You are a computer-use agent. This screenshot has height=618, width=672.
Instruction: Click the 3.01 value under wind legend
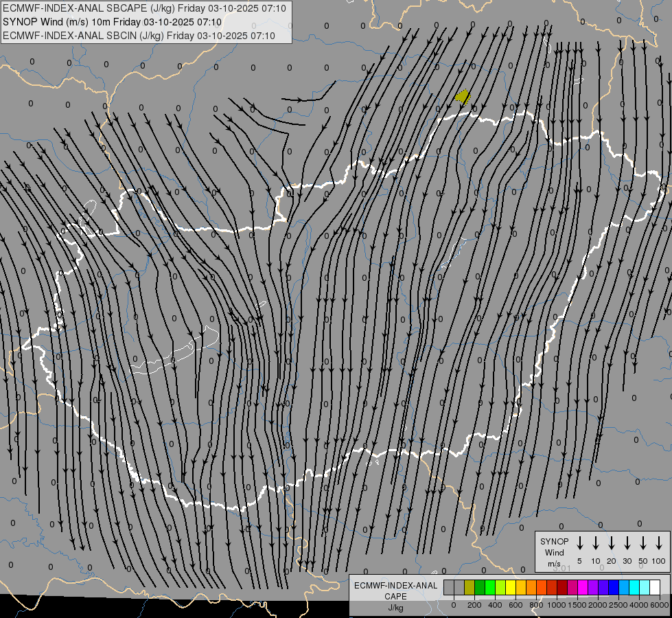click(x=561, y=568)
